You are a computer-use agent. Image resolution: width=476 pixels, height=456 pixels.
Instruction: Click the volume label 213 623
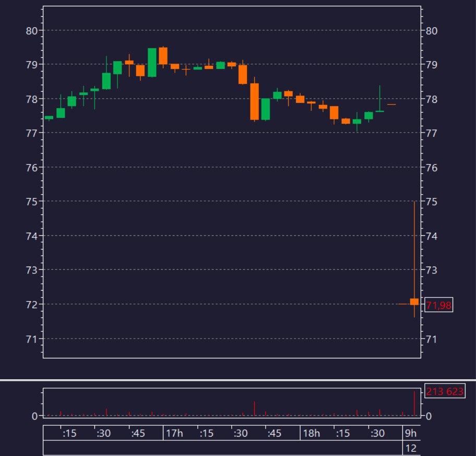(x=445, y=391)
